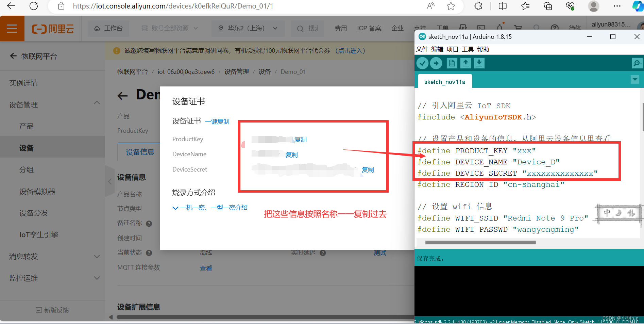Collapse the 设备管理 sidebar section
Viewport: 644px width, 324px height.
point(97,103)
